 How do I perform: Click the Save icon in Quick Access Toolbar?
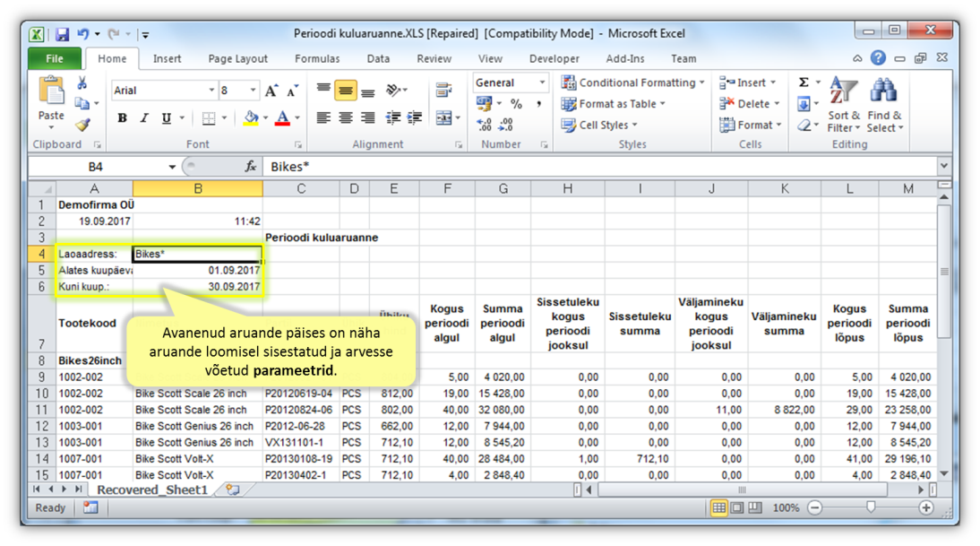(62, 34)
